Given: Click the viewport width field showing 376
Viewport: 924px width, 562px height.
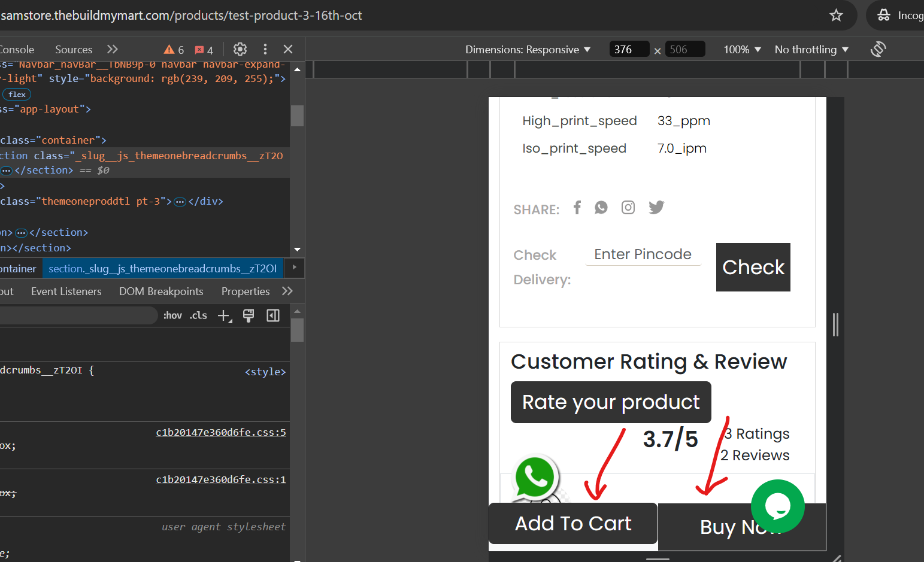Looking at the screenshot, I should 629,50.
